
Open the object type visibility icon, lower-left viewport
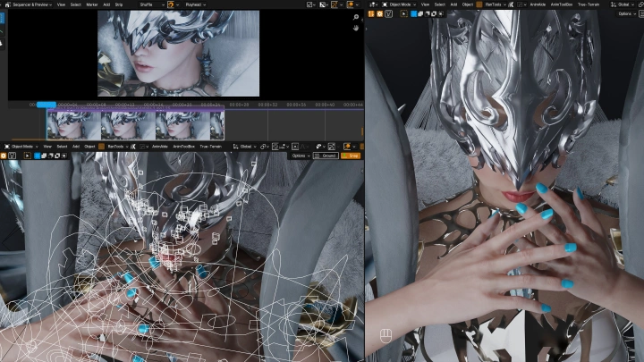coord(320,147)
